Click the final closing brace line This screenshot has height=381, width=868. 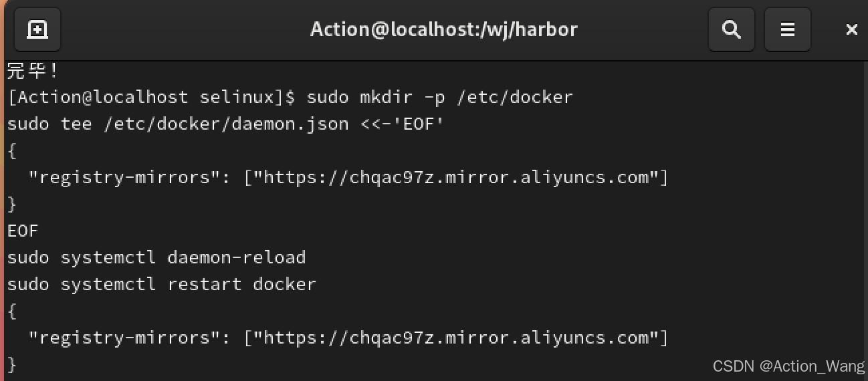pyautogui.click(x=12, y=364)
